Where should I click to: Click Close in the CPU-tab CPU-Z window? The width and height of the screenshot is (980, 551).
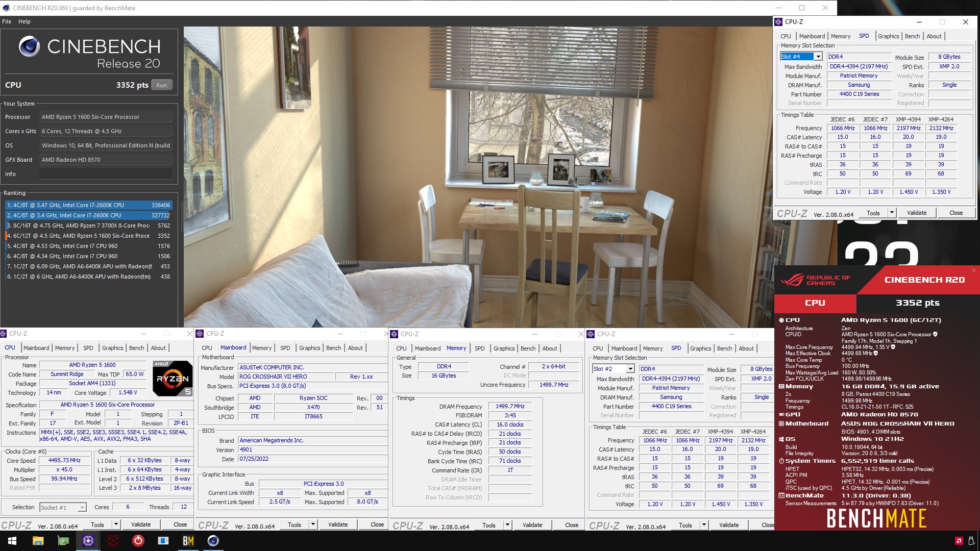(180, 524)
